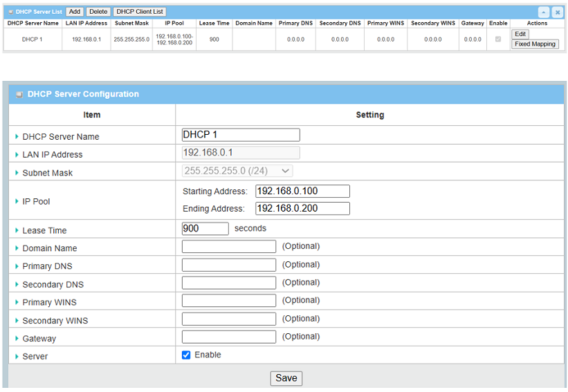568x392 pixels.
Task: Open Fixed Mapping for DHCP 1
Action: (x=535, y=44)
